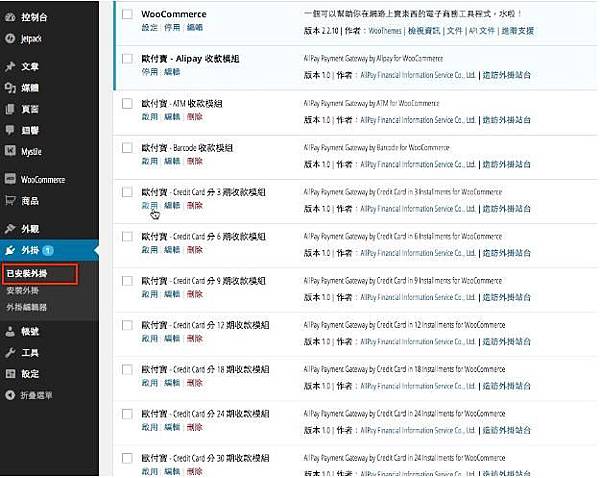Activate Credit Card 分 9 期 with 啟用
Screen dimensions: 600x478
coord(149,294)
